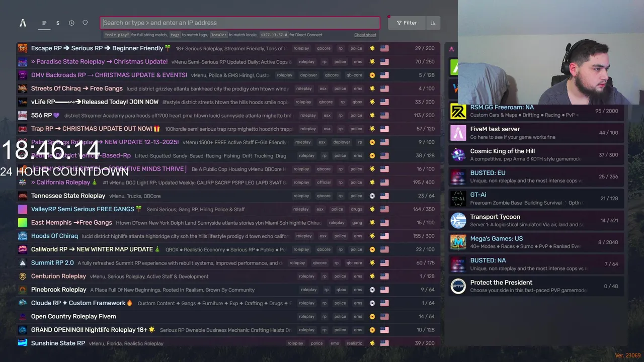Select the esx tag on Streets Of Chiraq row
Image resolution: width=644 pixels, height=362 pixels.
[324, 88]
